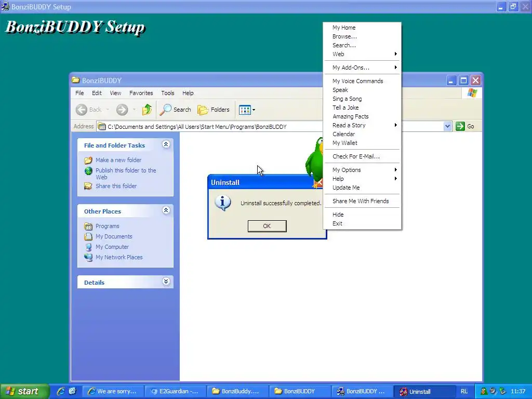Image resolution: width=532 pixels, height=399 pixels.
Task: Select Exit in the Bonzi menu
Action: click(362, 223)
